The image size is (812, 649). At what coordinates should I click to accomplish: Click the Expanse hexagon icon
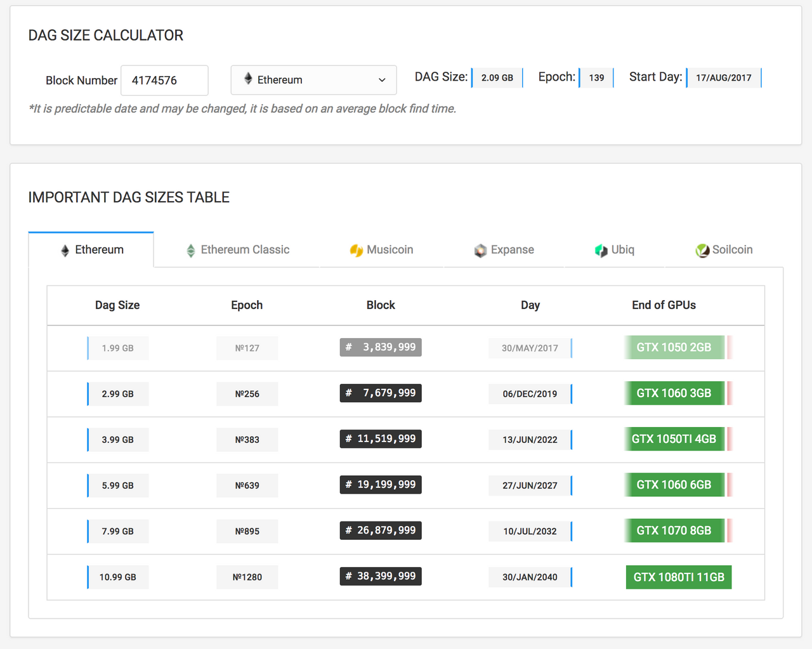coord(480,251)
